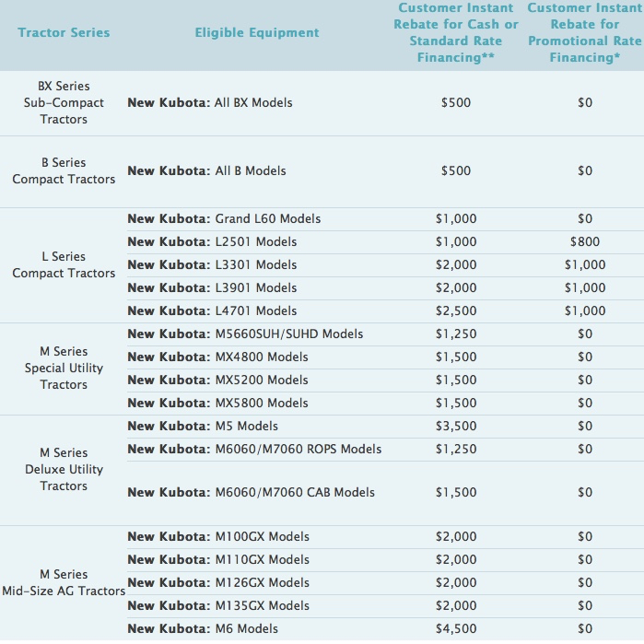Select the $0 promotional rebate for MX4800 Models
The height and width of the screenshot is (644, 644).
pyautogui.click(x=585, y=357)
